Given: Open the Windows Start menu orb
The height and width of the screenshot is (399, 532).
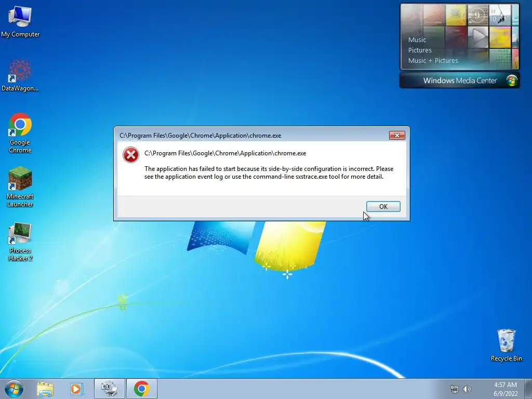Looking at the screenshot, I should 14,389.
